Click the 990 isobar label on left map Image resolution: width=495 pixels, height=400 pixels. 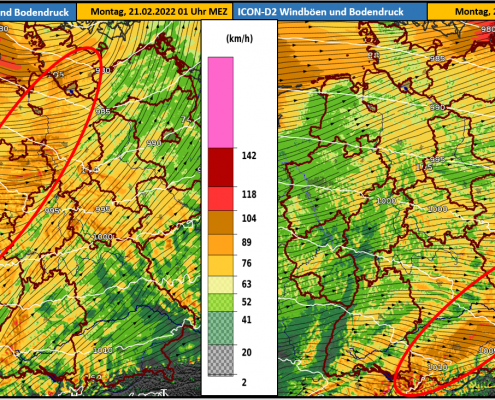point(154,143)
